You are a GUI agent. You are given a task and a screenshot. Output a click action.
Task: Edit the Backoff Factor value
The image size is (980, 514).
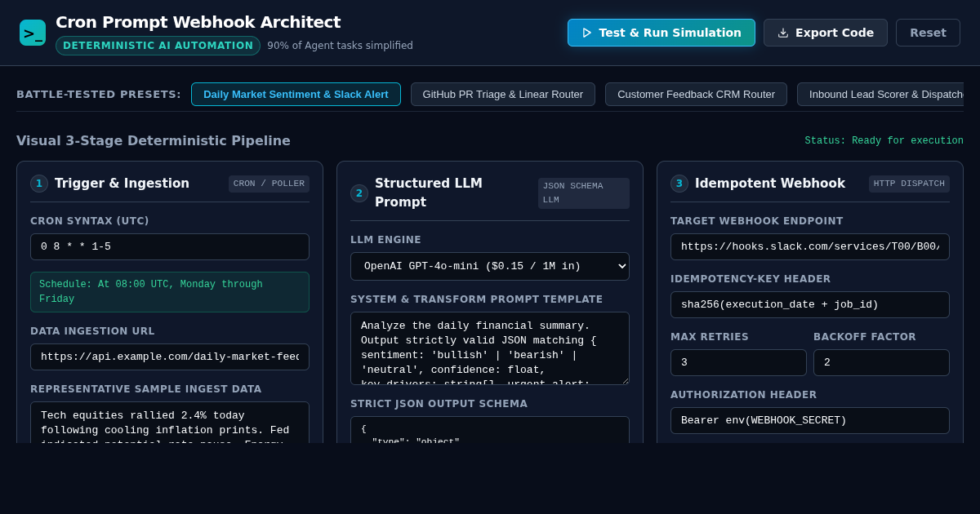click(x=881, y=362)
